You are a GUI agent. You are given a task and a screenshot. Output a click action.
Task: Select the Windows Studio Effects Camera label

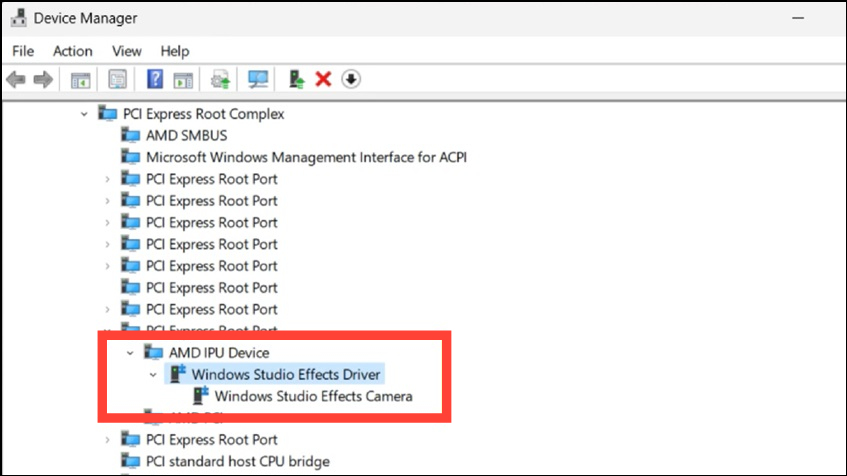pos(313,396)
